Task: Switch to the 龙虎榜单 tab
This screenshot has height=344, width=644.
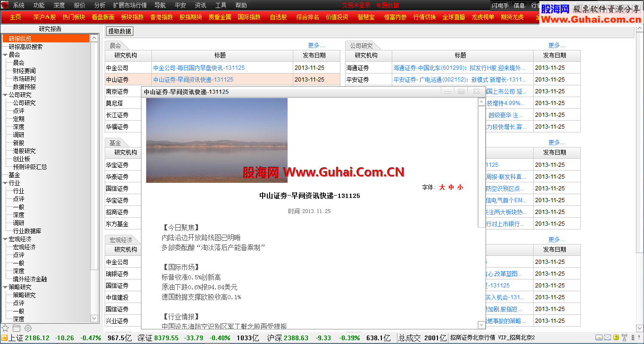Action: click(483, 17)
